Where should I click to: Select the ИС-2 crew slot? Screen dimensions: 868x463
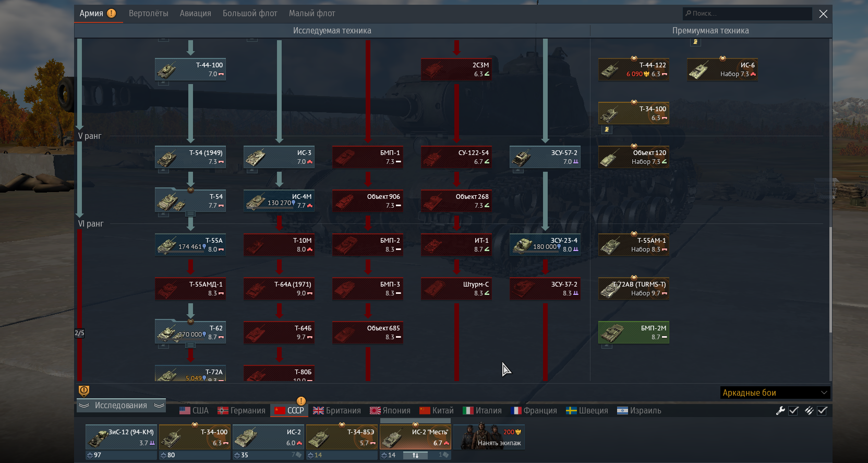(268, 437)
